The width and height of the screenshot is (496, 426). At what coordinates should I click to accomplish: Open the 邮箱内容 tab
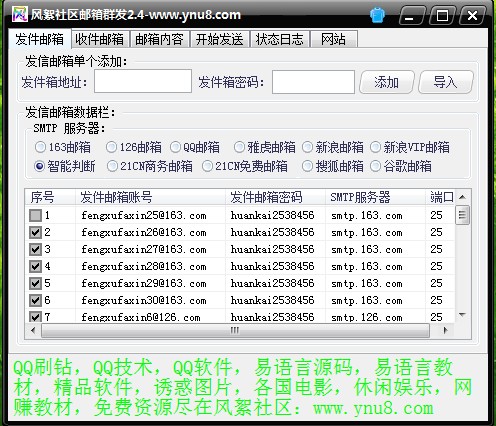click(159, 39)
